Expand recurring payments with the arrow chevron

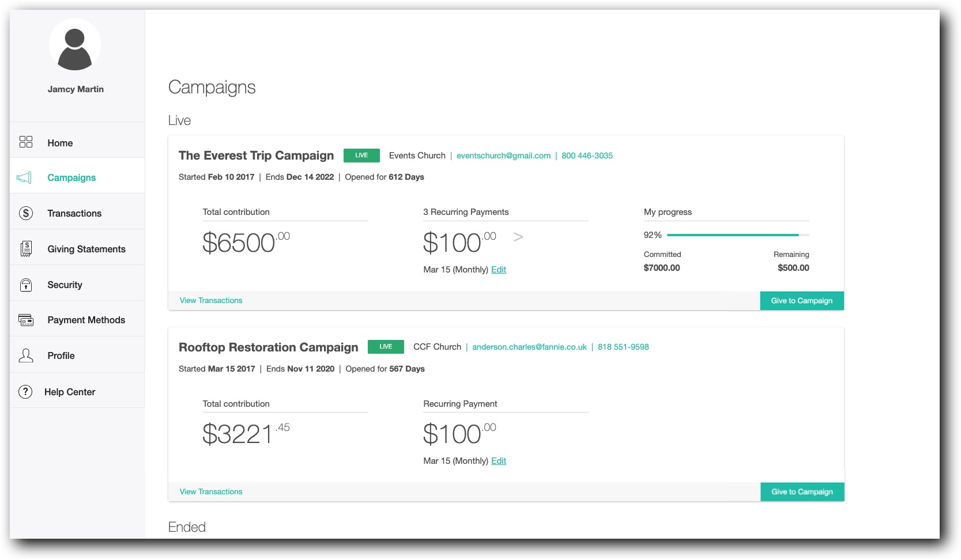(518, 237)
